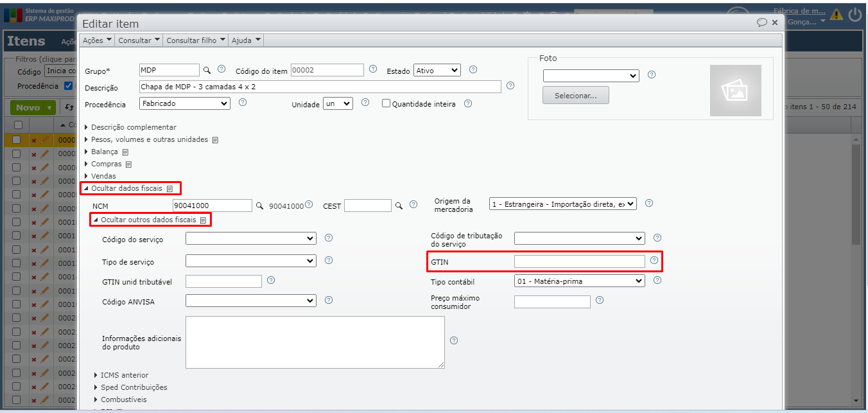
Task: Show help for Código do serviço
Action: coord(329,238)
